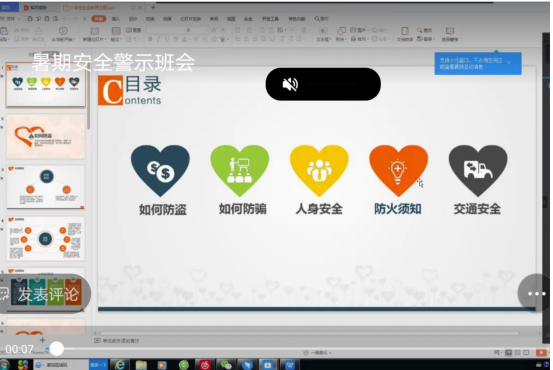Screen dimensions: 553x370
Task: Open the Selection Pane icon
Action: (x=450, y=31)
